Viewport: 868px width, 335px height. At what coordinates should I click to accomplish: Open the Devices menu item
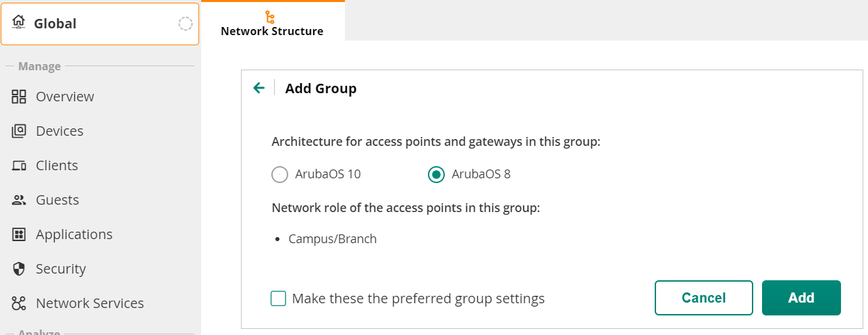point(59,131)
